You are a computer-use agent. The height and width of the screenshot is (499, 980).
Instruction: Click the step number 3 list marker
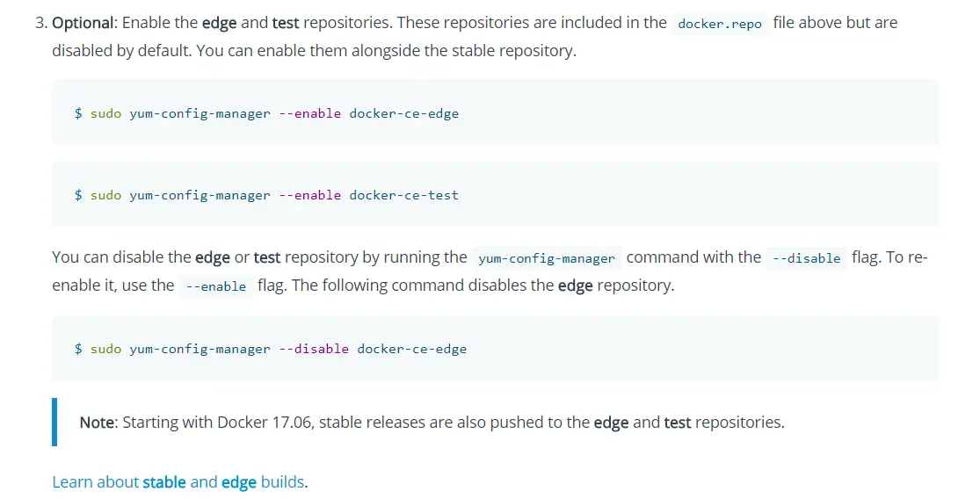coord(40,23)
